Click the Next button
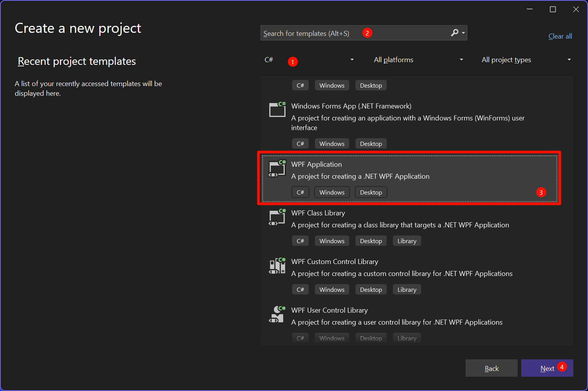Viewport: 588px width, 391px height. tap(547, 368)
